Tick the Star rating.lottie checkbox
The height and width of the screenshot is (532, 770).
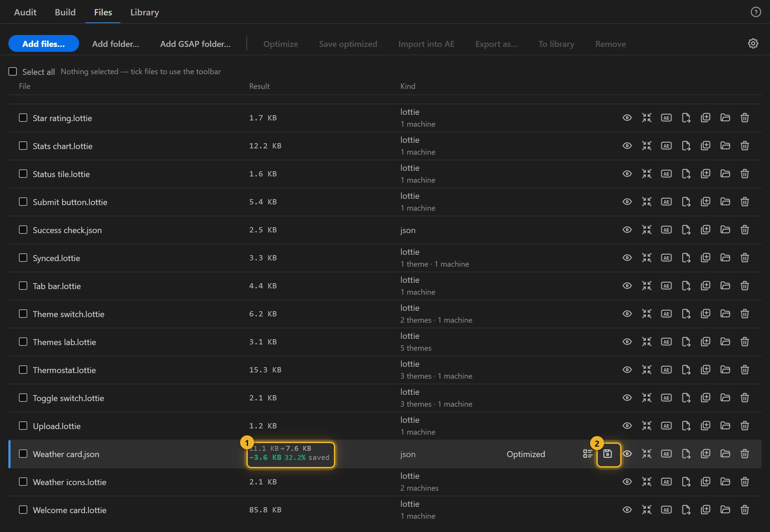[23, 118]
